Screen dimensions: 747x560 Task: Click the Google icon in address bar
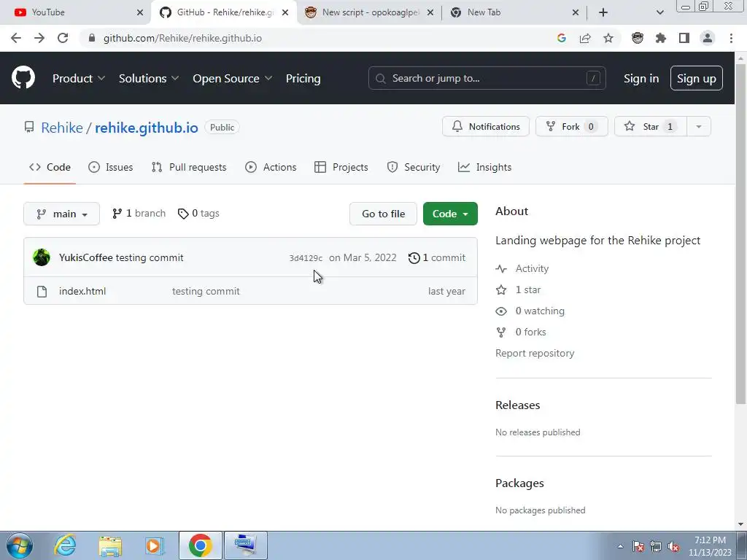coord(562,38)
